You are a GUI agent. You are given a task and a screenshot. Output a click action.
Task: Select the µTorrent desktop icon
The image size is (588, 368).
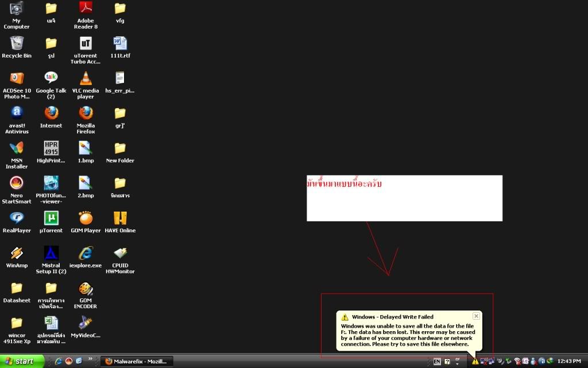click(51, 218)
